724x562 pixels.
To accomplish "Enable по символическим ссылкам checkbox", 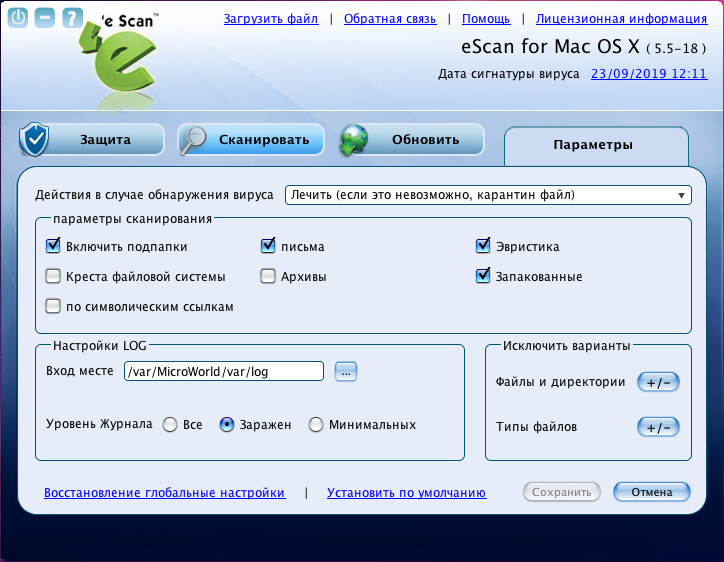I will click(53, 306).
